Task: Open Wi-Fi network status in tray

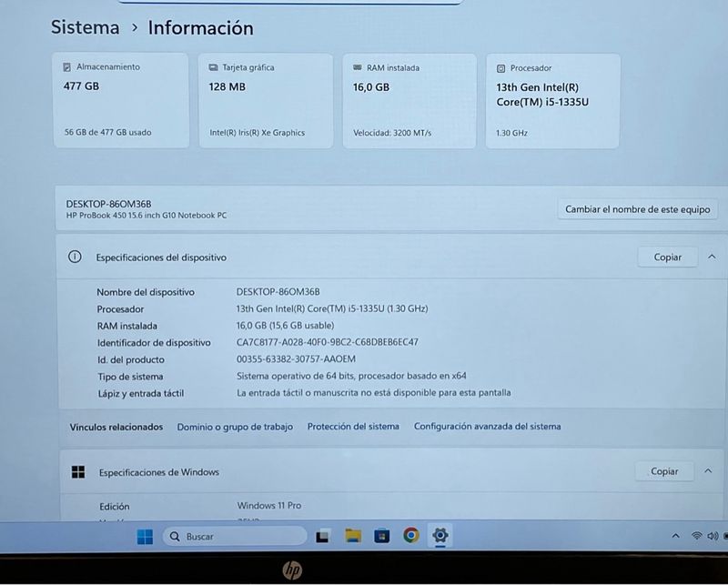Action: 696,536
